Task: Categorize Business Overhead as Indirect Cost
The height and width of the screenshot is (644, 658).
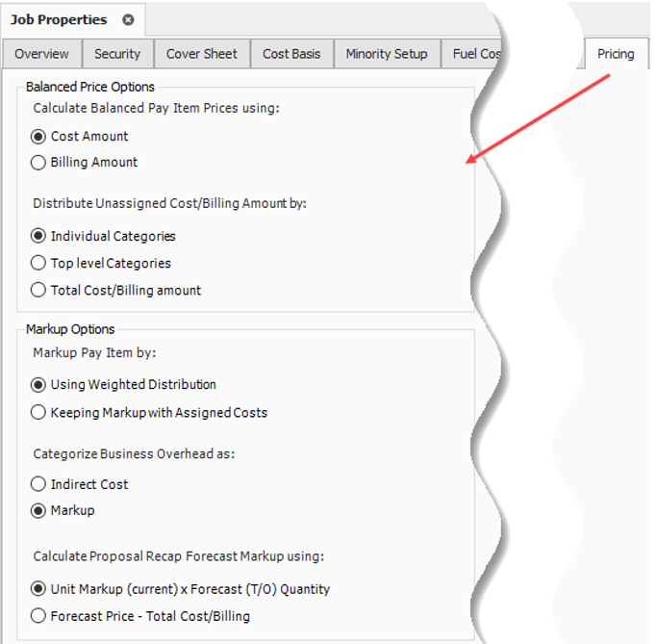Action: (38, 484)
